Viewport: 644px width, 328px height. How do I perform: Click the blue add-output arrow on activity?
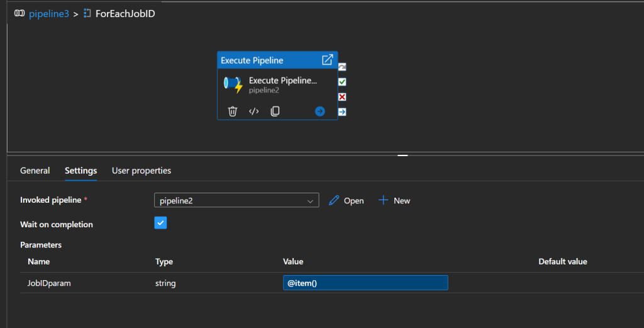point(319,111)
